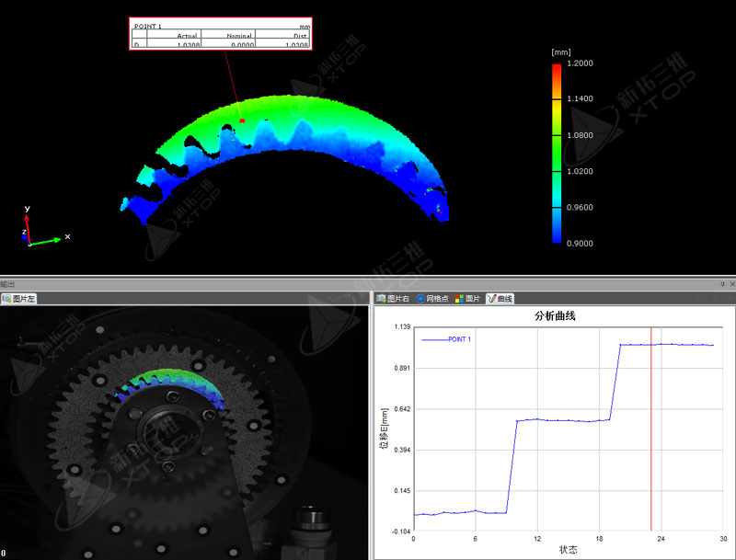Close the output panel with X button
The height and width of the screenshot is (560, 736).
click(730, 285)
